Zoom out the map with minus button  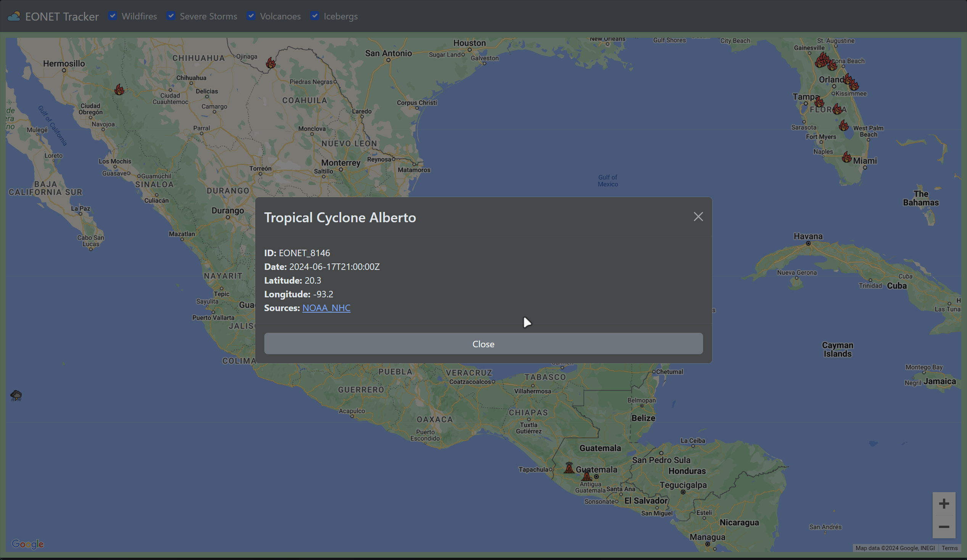click(944, 527)
